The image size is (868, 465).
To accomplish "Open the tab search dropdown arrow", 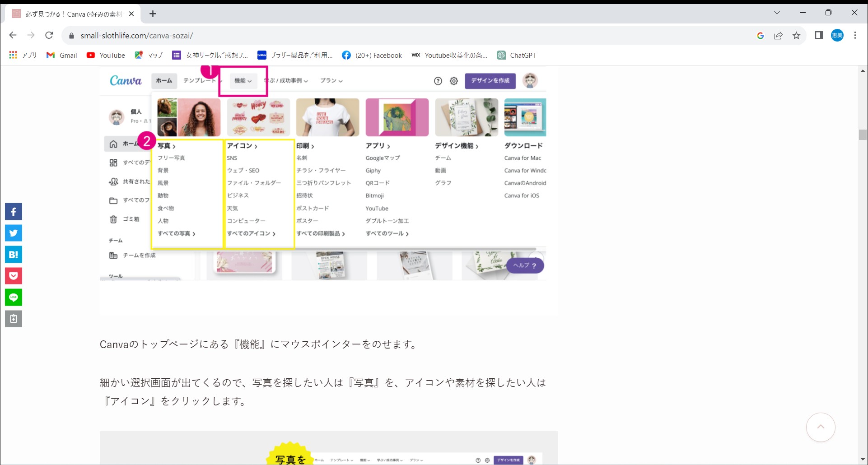I will 777,13.
